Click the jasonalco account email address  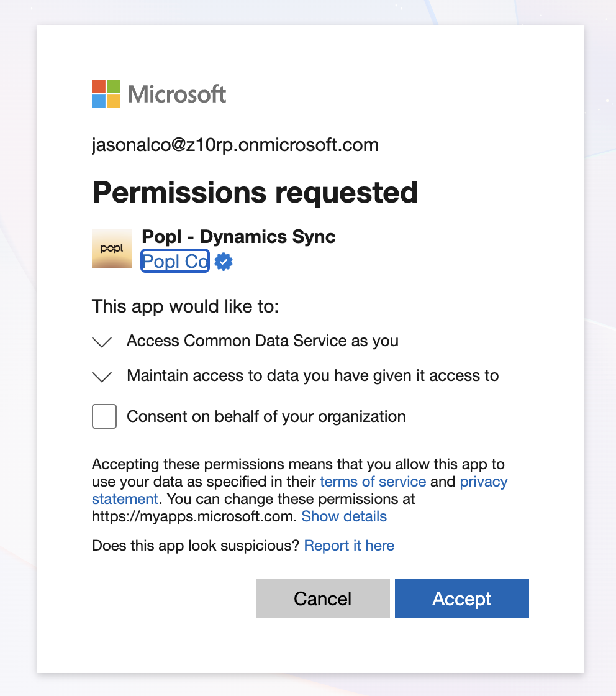tap(235, 145)
